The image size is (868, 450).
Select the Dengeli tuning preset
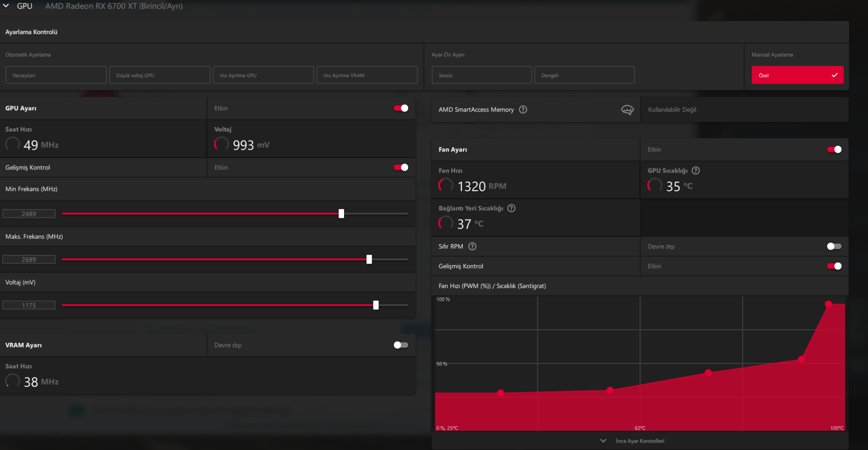585,75
